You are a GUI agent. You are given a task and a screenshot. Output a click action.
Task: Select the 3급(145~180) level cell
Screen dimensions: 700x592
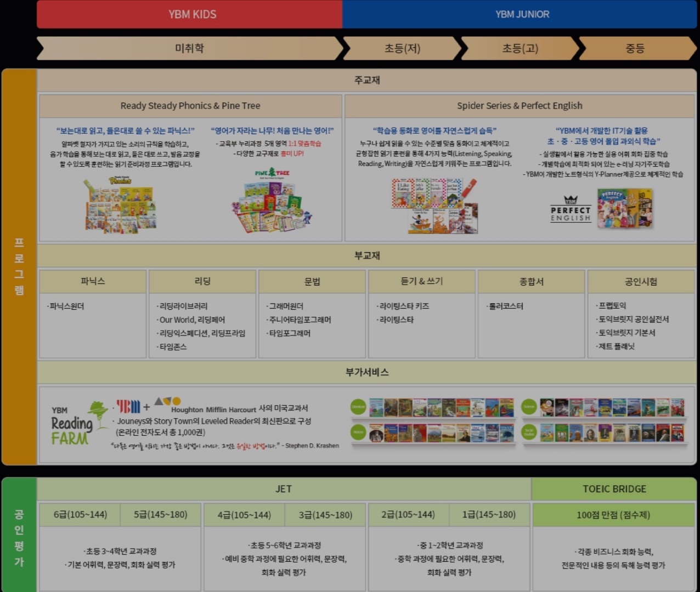(x=325, y=515)
